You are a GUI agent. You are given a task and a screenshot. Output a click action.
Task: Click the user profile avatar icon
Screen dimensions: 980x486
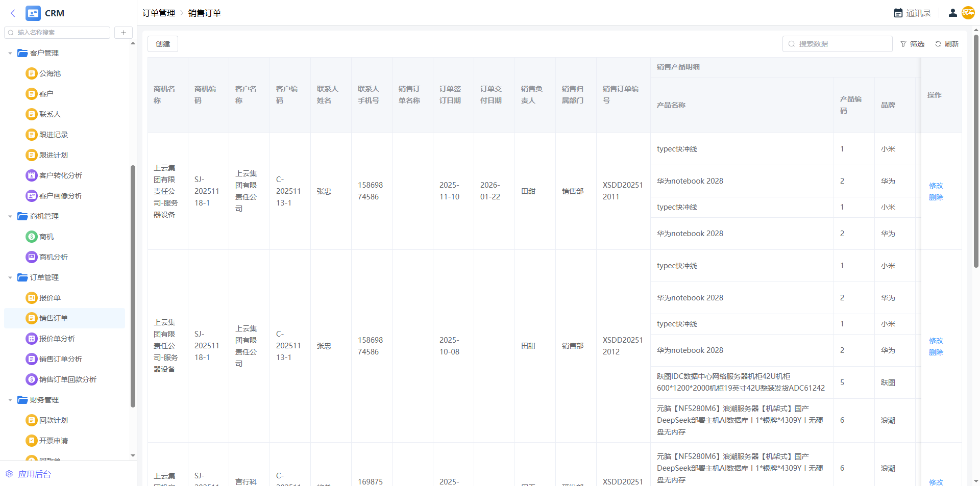point(952,13)
